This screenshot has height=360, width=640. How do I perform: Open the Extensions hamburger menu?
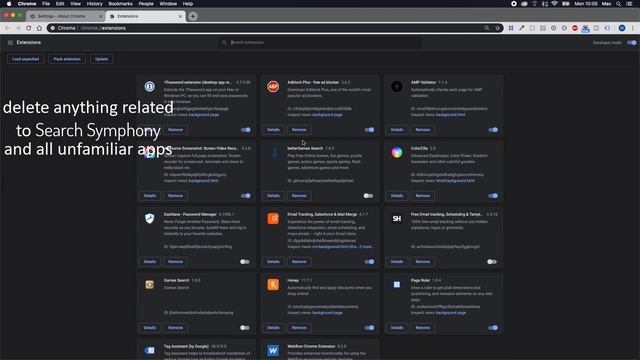tap(10, 42)
